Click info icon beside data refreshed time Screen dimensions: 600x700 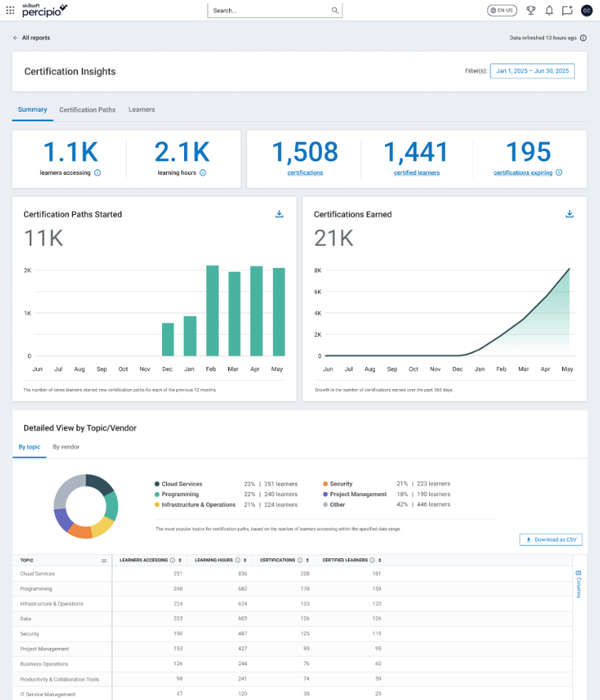tap(583, 38)
